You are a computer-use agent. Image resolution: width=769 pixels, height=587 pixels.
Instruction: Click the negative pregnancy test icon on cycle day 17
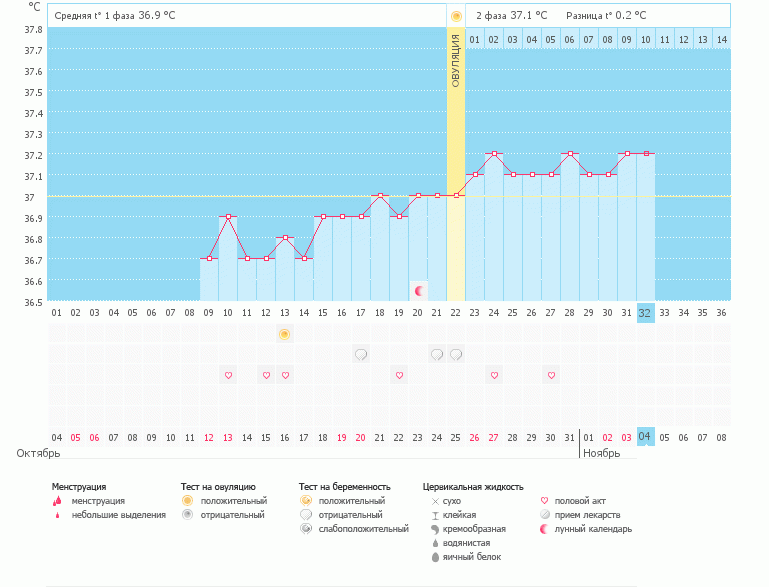click(361, 354)
